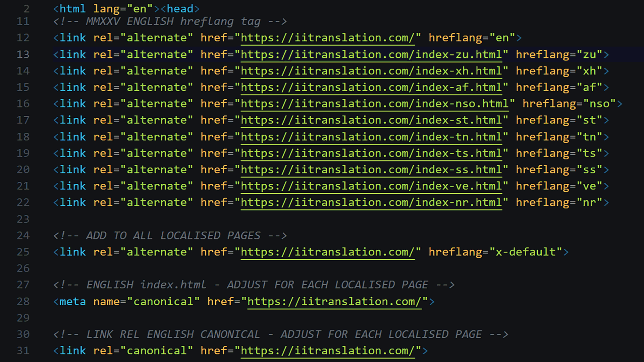Click the index-nr.html URL link
This screenshot has width=644, height=362.
(x=371, y=203)
